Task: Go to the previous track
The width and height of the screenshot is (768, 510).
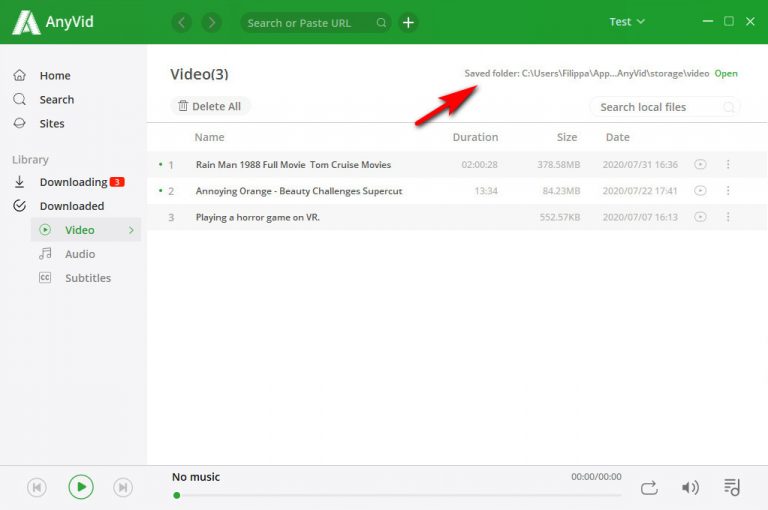Action: (x=37, y=487)
